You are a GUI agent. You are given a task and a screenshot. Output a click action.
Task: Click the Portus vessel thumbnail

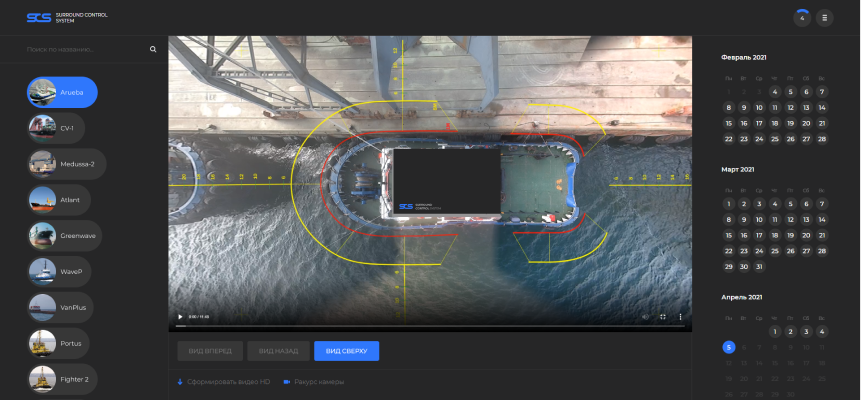43,343
